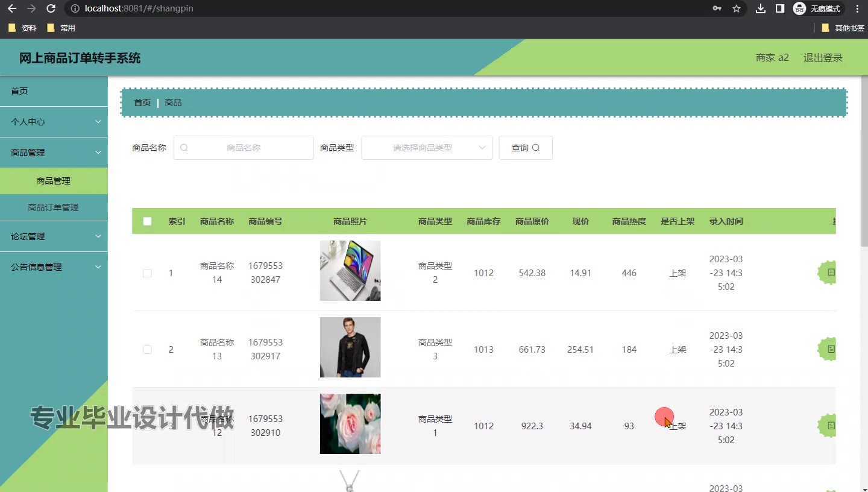Bookmark this page with the star icon
The width and height of the screenshot is (868, 492).
(736, 8)
